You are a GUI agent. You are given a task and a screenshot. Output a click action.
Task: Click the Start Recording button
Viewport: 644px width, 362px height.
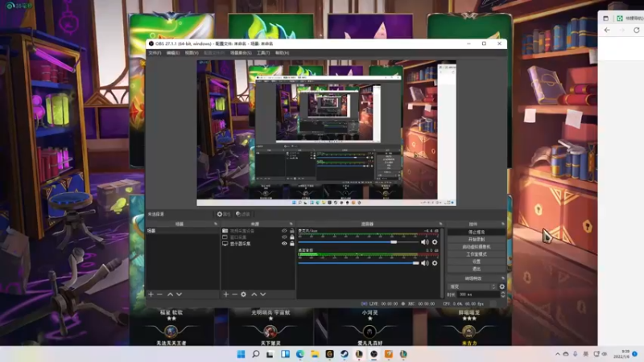coord(477,239)
